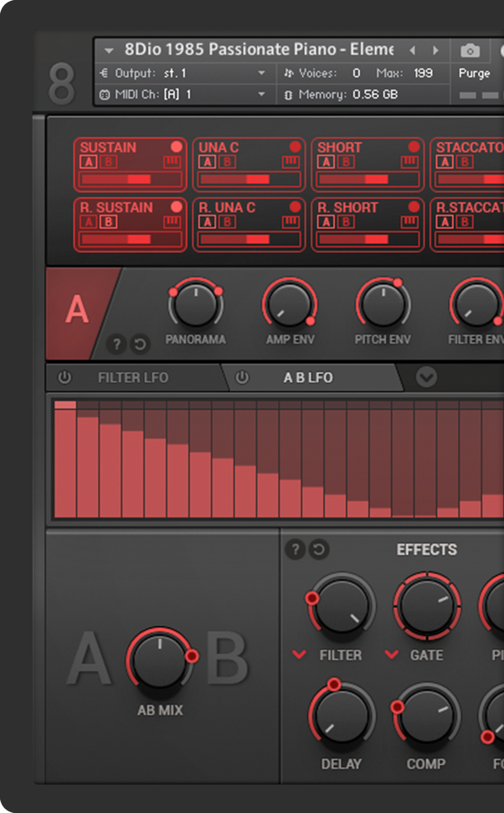This screenshot has height=813, width=504.
Task: Switch to the FILTER LFO tab
Action: pos(133,378)
